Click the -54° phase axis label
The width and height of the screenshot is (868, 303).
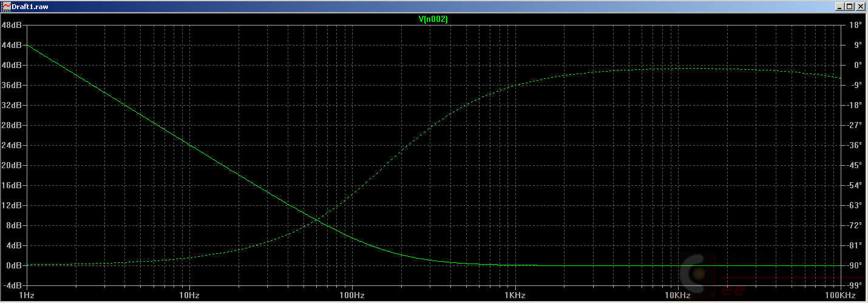pyautogui.click(x=855, y=185)
